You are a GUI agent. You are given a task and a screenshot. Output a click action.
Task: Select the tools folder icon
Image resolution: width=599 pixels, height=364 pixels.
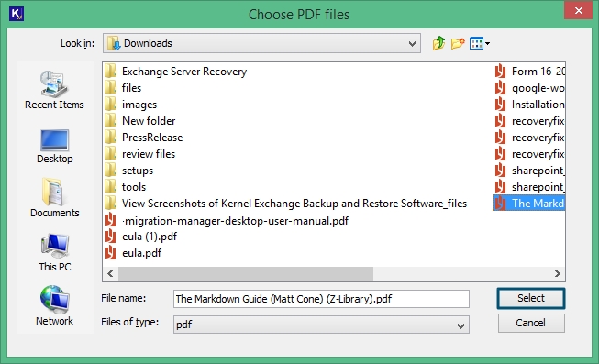[111, 187]
